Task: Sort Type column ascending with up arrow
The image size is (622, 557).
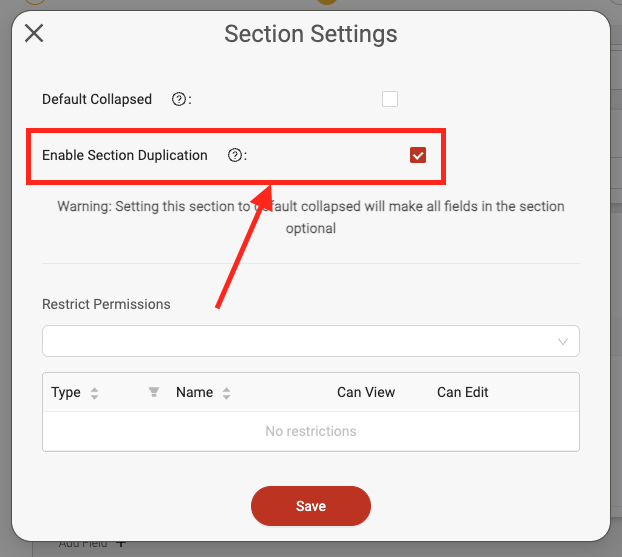Action: point(94,390)
